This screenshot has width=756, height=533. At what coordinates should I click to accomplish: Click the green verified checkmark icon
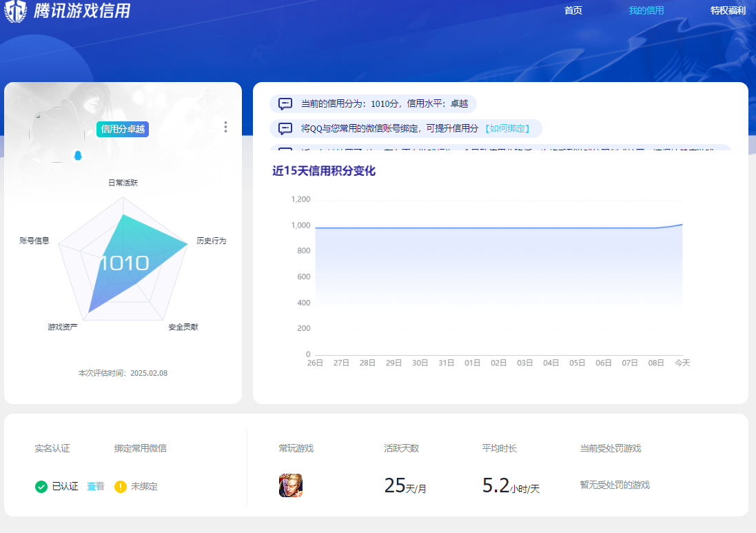pyautogui.click(x=41, y=487)
